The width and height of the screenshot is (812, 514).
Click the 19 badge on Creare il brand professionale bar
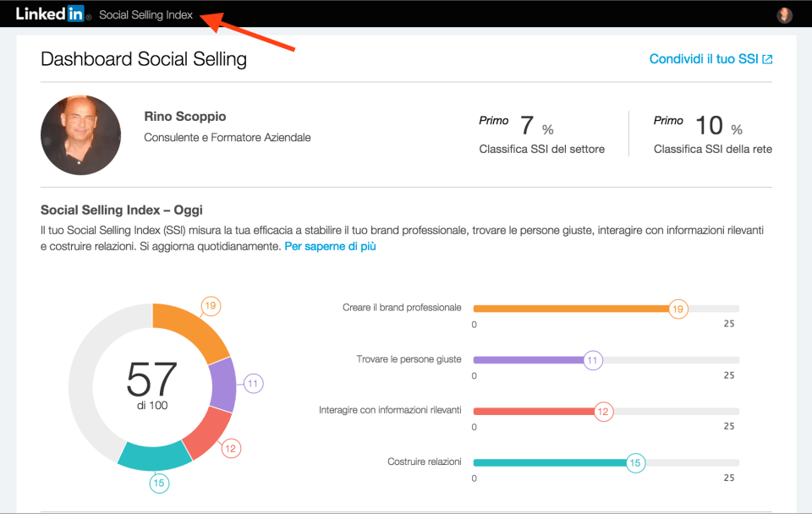coord(677,309)
